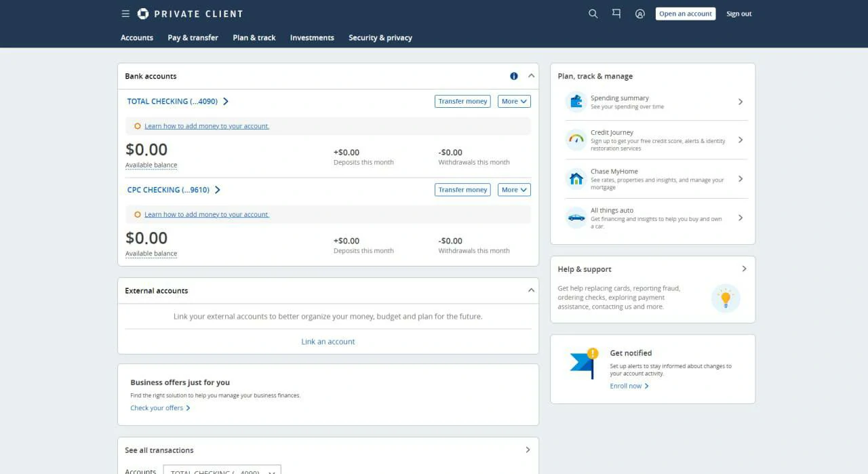This screenshot has width=868, height=474.
Task: Click add-money learn link under CPC CHECKING
Action: pos(207,214)
